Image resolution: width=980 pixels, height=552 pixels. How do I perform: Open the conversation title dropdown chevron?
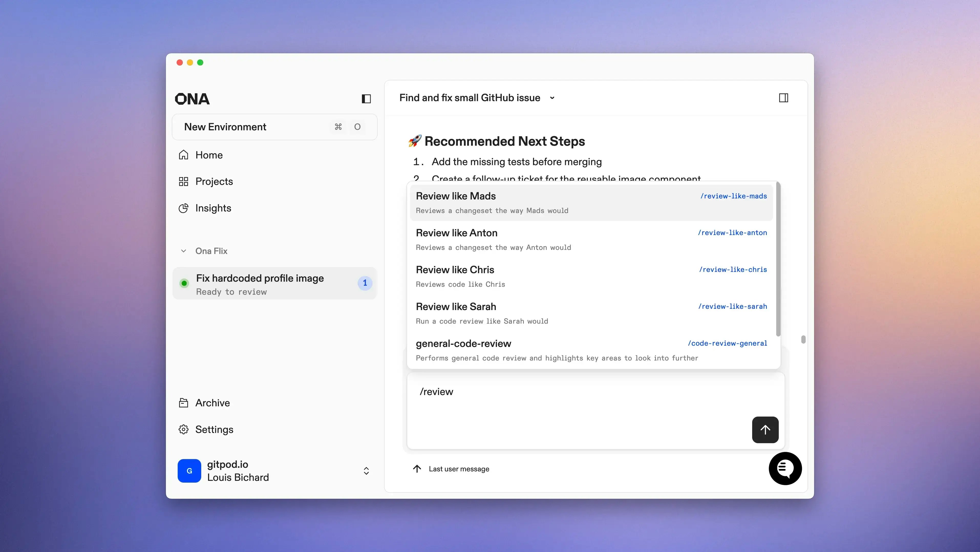point(552,98)
